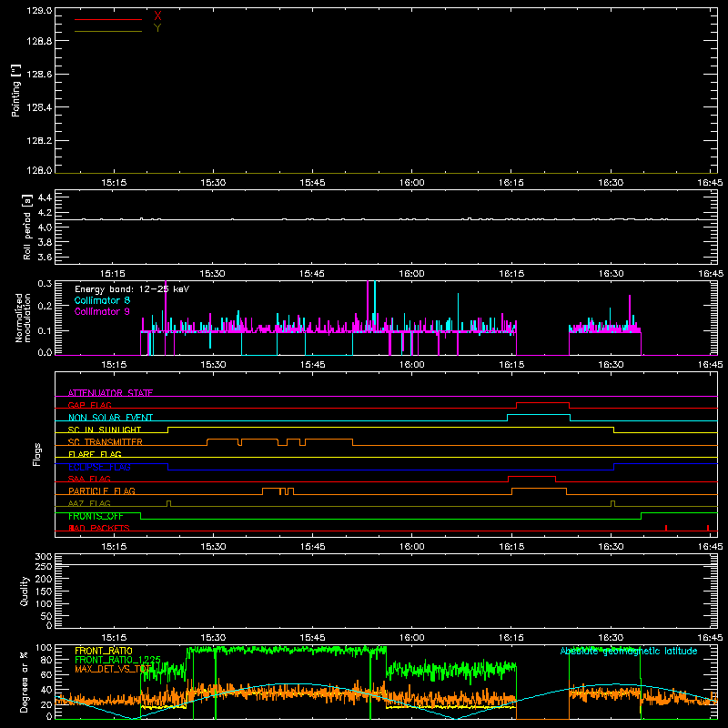Click the 15:45 time label under Roll period plot
Viewport: 728px width, 728px height.
312,274
